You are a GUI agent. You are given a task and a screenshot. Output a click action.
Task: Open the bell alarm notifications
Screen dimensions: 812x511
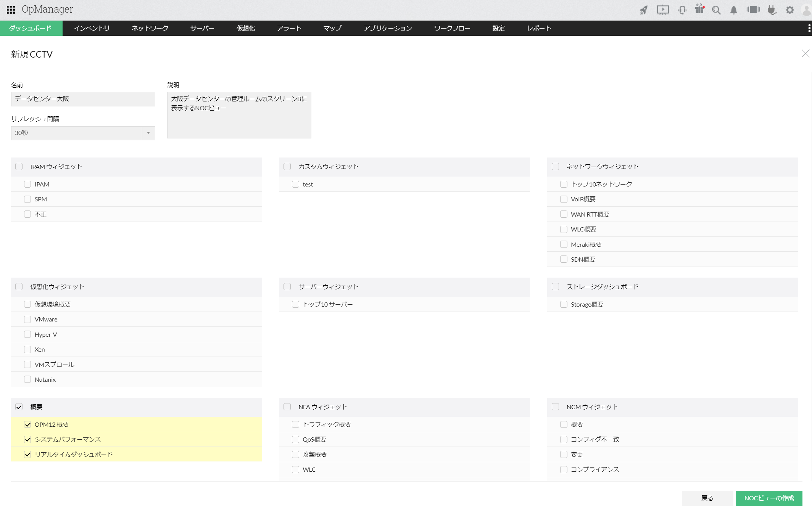(733, 10)
